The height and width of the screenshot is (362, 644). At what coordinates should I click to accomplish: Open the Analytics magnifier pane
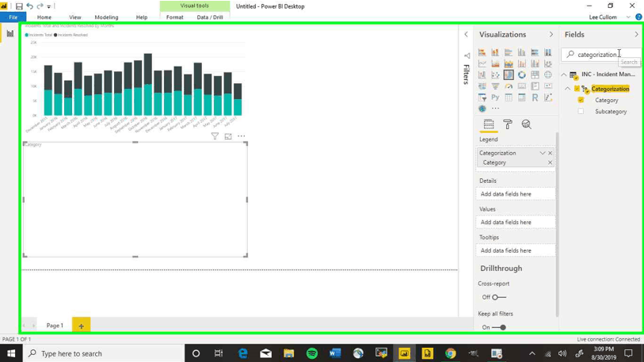coord(527,124)
